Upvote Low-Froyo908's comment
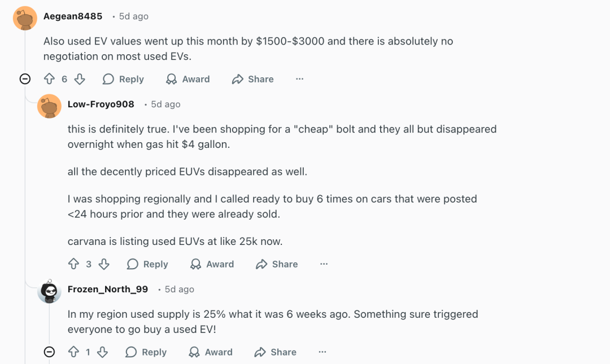610x364 pixels. click(x=73, y=264)
